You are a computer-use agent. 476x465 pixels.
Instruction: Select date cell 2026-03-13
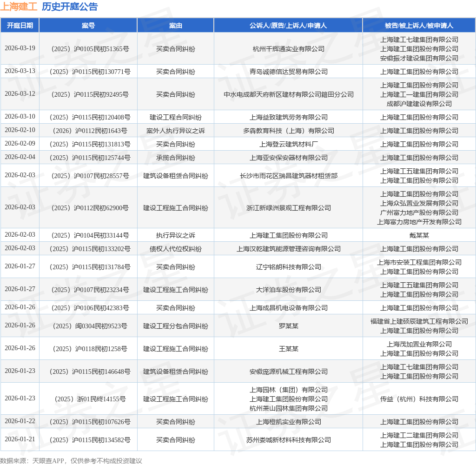pyautogui.click(x=20, y=71)
